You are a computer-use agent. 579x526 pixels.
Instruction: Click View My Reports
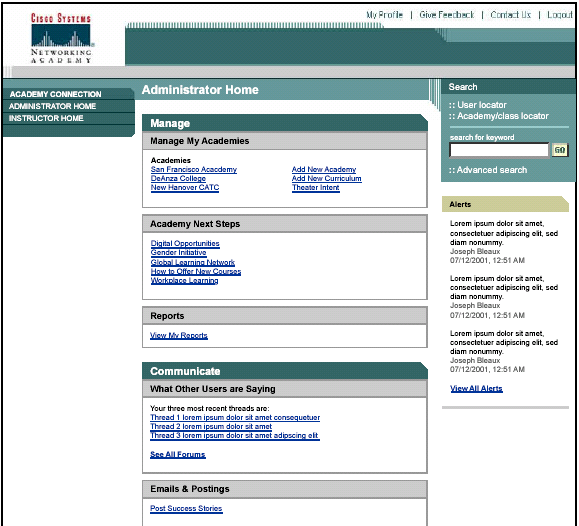[x=179, y=335]
